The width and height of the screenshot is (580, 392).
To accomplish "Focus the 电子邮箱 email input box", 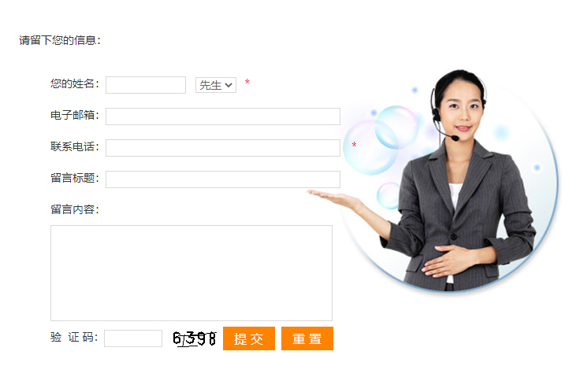I will (223, 116).
